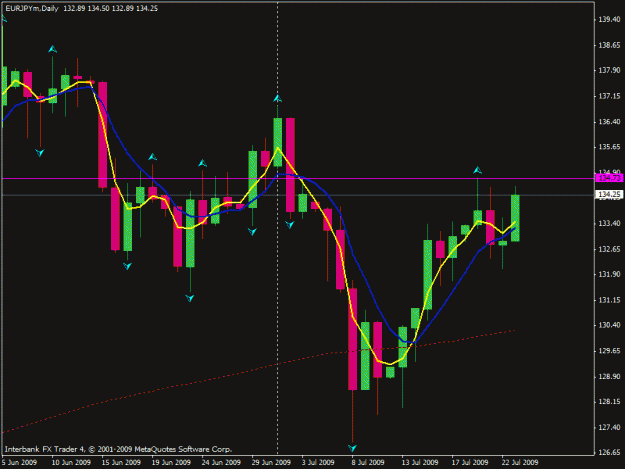Click the down fractal arrow beneath the 15 Jun 2009 green candle

point(128,266)
